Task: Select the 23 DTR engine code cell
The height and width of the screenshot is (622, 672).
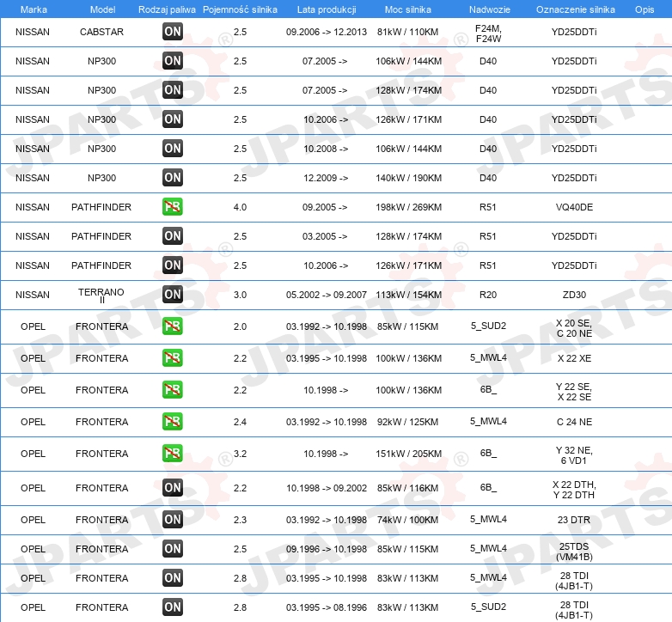Action: 574,520
